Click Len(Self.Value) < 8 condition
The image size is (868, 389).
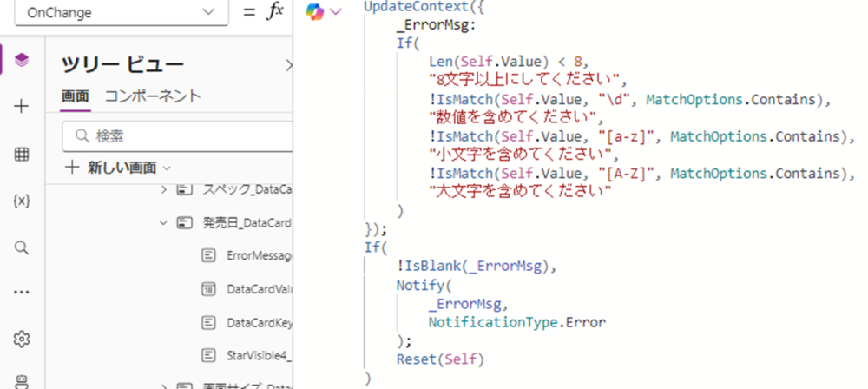click(505, 62)
